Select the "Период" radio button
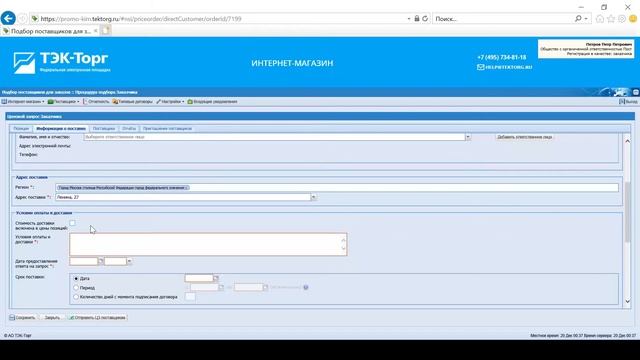The width and height of the screenshot is (640, 360). click(76, 288)
